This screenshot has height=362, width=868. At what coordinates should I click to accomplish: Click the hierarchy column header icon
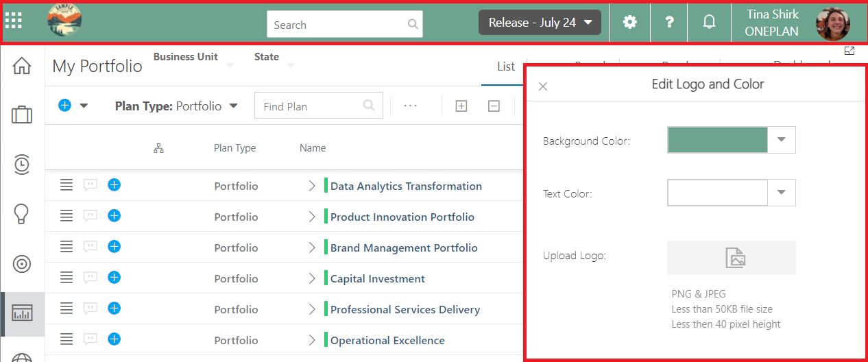tap(158, 148)
